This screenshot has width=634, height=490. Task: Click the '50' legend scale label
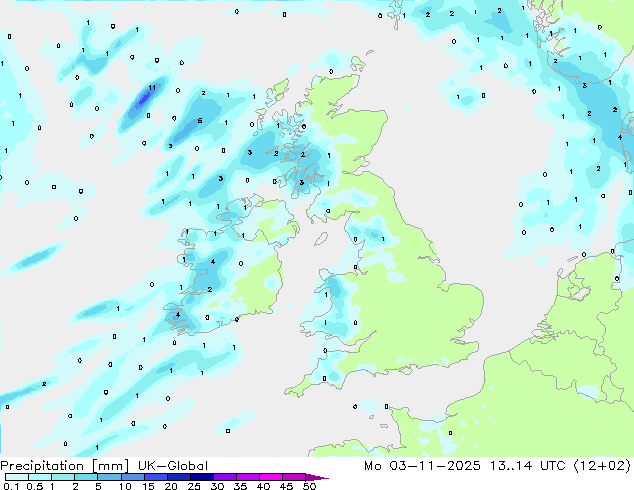(x=309, y=486)
